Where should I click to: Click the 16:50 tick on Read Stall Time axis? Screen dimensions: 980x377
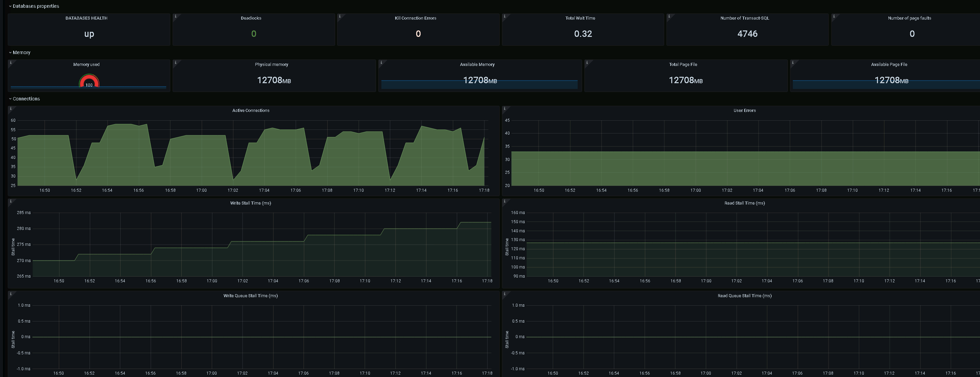[553, 281]
